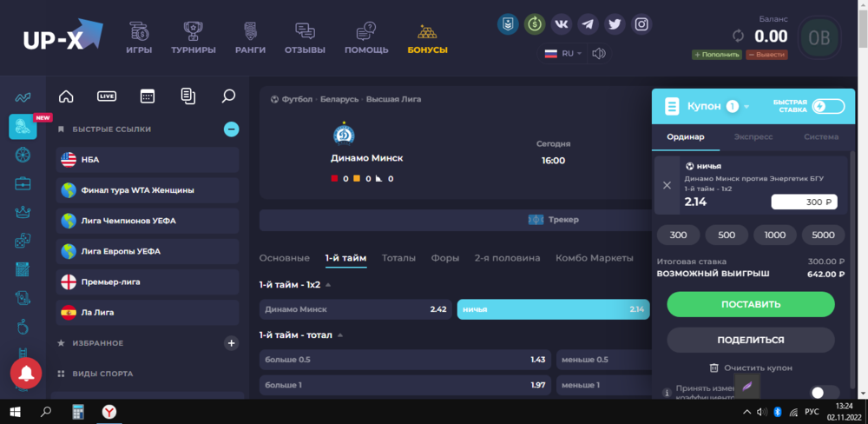Open the calendar schedule icon

[148, 96]
